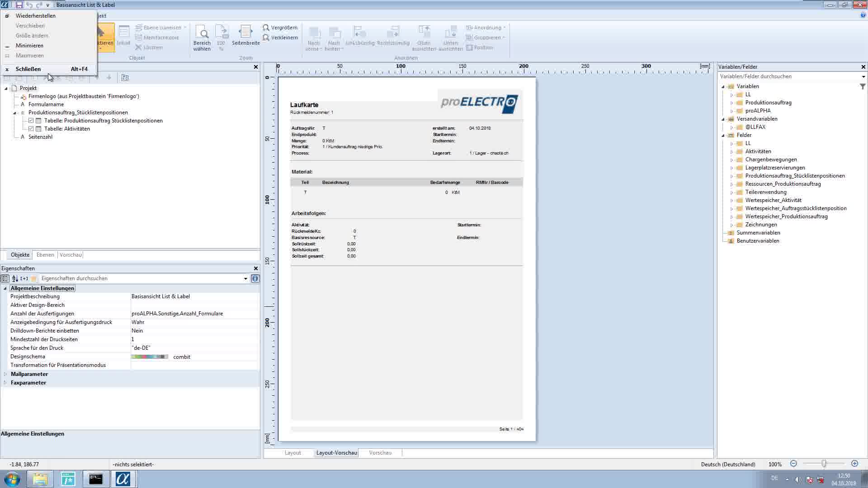
Task: Switch to the Ebenen tab
Action: coord(45,255)
